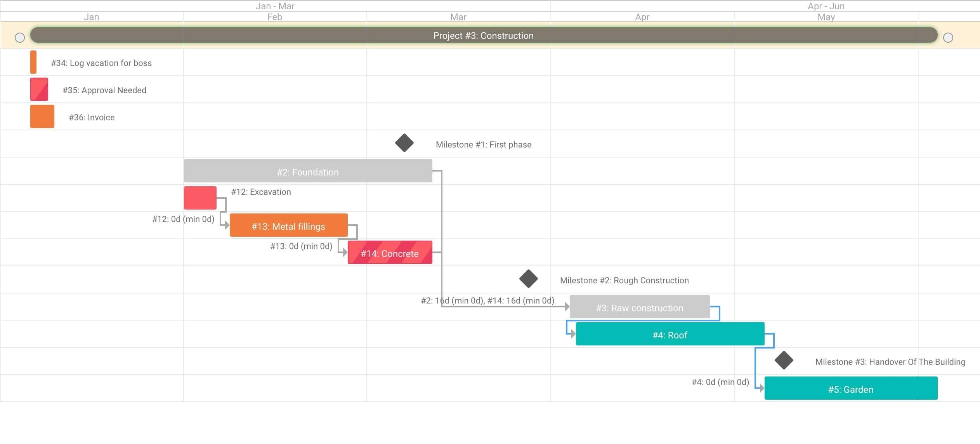The width and height of the screenshot is (980, 444).
Task: Select the #14 Concrete striped bar
Action: click(390, 253)
